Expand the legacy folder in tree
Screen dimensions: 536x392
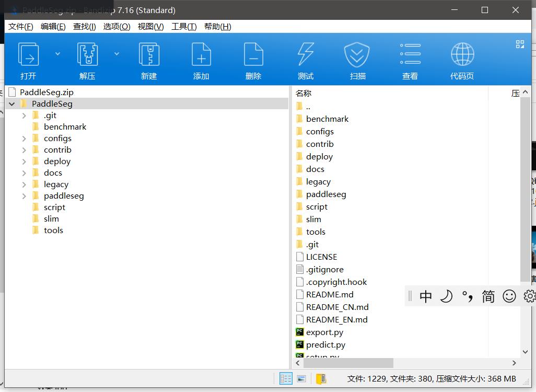pyautogui.click(x=24, y=185)
